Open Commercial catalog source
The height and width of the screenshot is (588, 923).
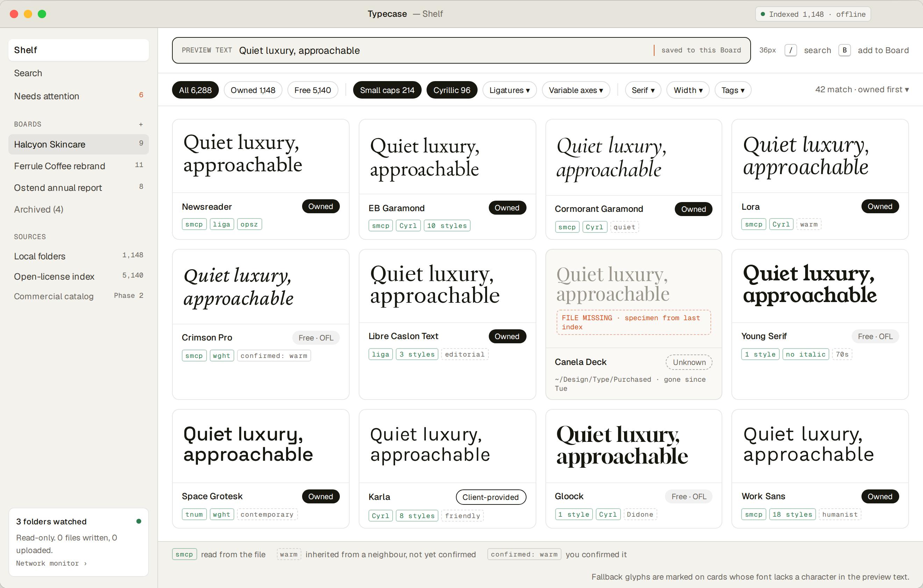click(79, 296)
